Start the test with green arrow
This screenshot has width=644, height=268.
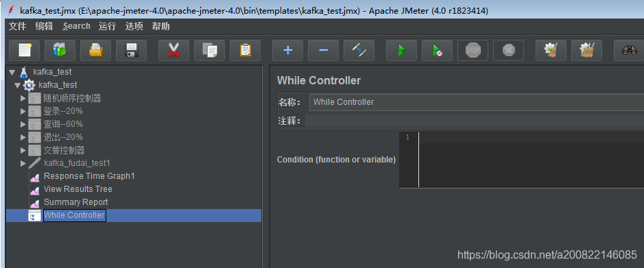click(x=401, y=51)
